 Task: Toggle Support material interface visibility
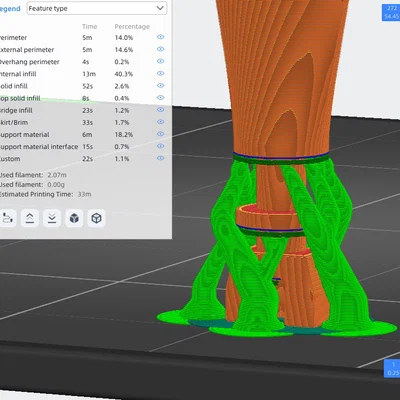[161, 146]
